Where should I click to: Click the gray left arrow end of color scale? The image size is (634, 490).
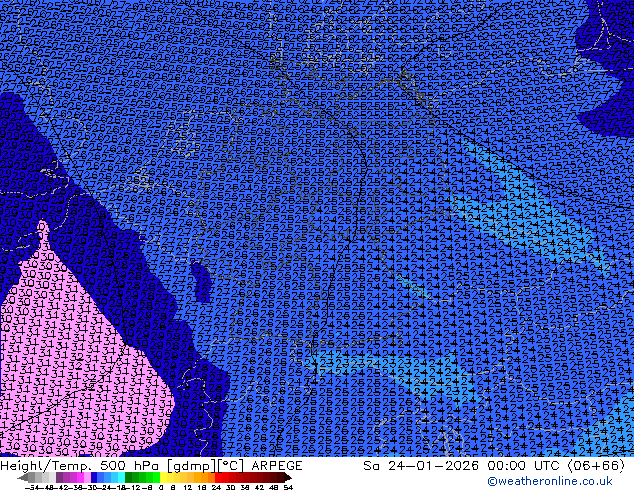tap(23, 478)
